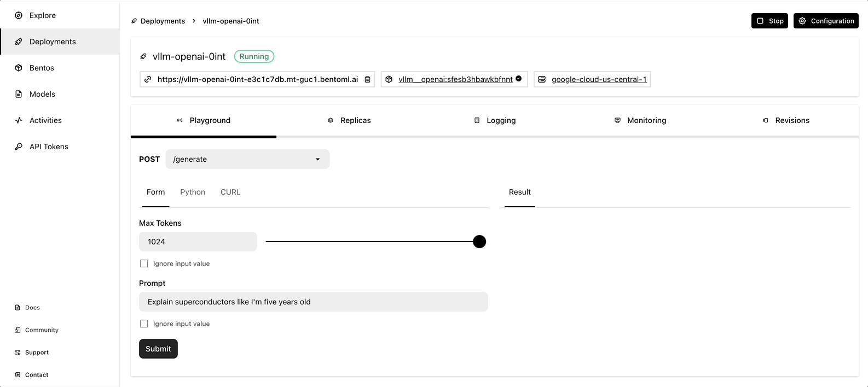Image resolution: width=868 pixels, height=387 pixels.
Task: Switch to the Logging tab
Action: [495, 120]
